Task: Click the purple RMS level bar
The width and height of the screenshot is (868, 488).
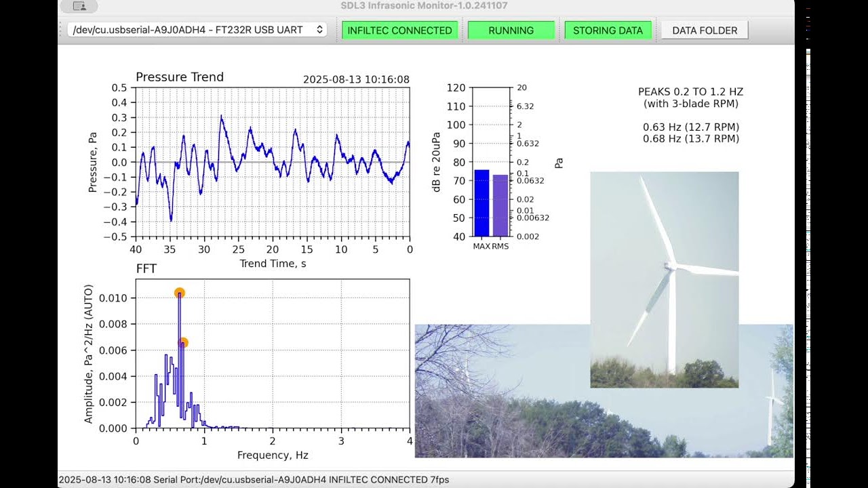Action: [500, 205]
